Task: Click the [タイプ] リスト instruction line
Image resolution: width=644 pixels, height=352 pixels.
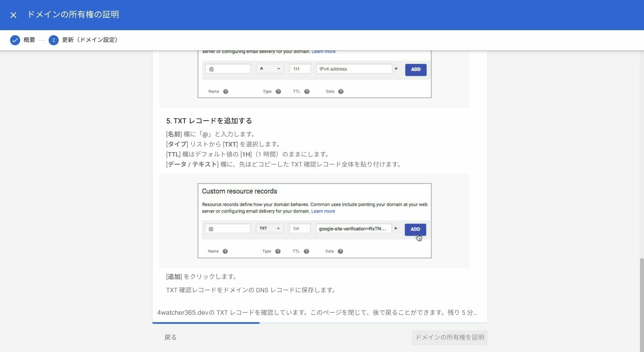Action: 223,144
